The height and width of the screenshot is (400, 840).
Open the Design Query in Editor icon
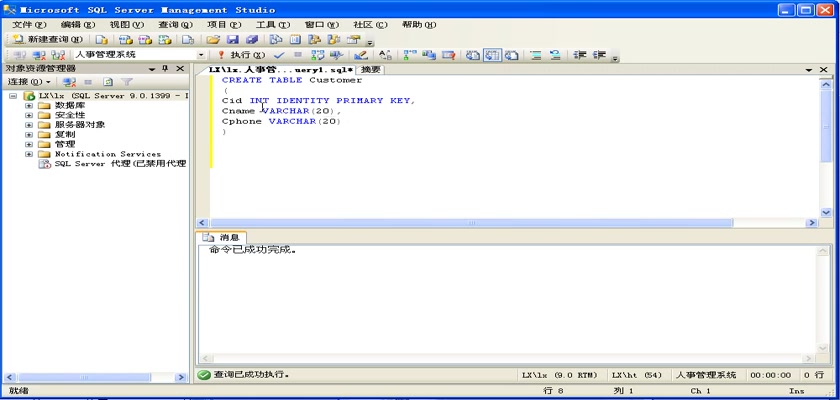(361, 55)
